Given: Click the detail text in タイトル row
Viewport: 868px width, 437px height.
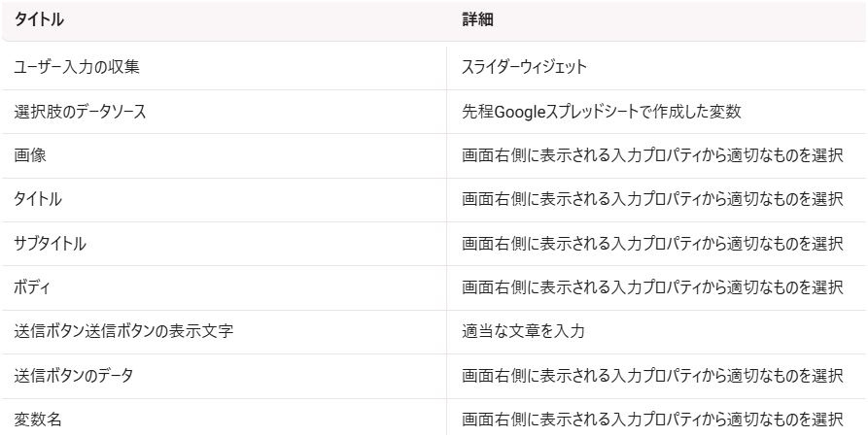Looking at the screenshot, I should [x=652, y=199].
